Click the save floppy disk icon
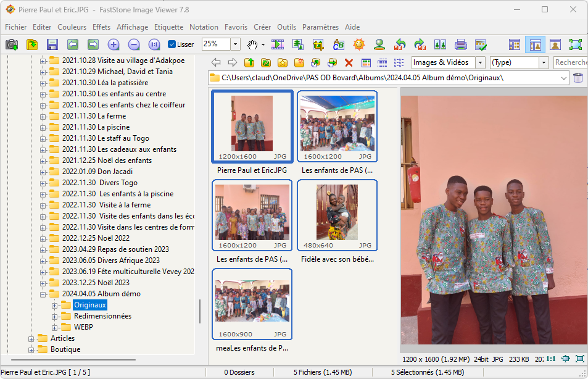 (52, 44)
